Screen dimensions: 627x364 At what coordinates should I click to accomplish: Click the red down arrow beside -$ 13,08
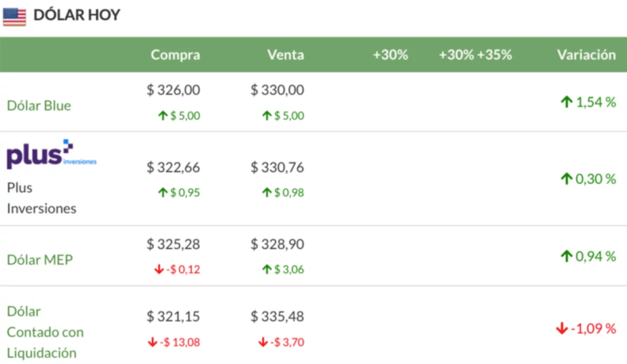click(x=153, y=342)
